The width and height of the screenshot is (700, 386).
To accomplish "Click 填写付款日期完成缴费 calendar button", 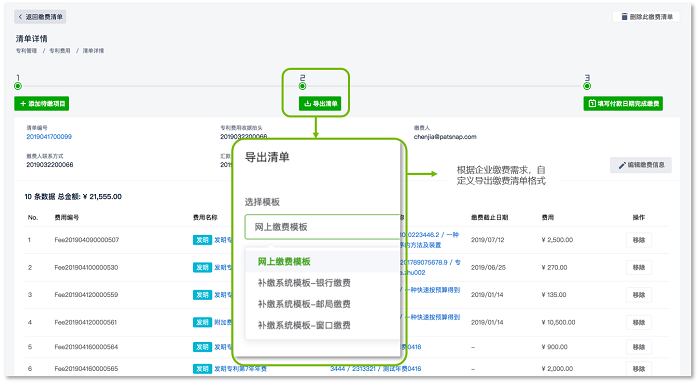I will point(623,104).
